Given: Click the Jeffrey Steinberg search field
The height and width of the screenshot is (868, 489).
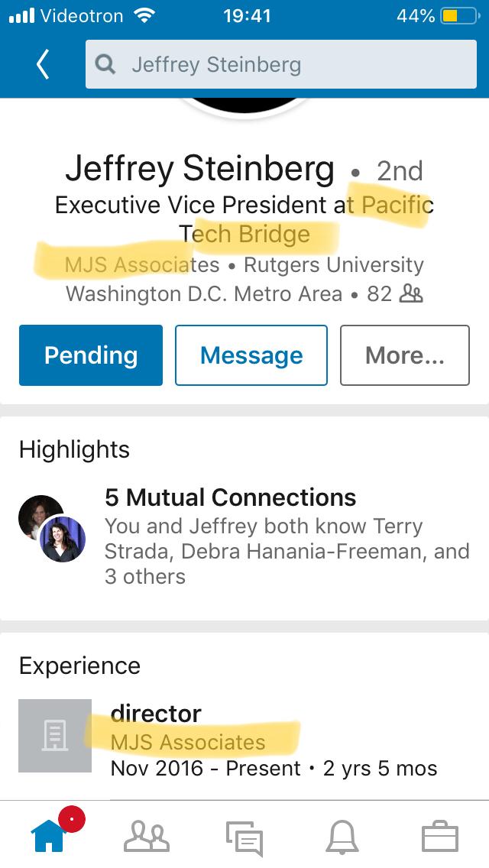Looking at the screenshot, I should (280, 64).
